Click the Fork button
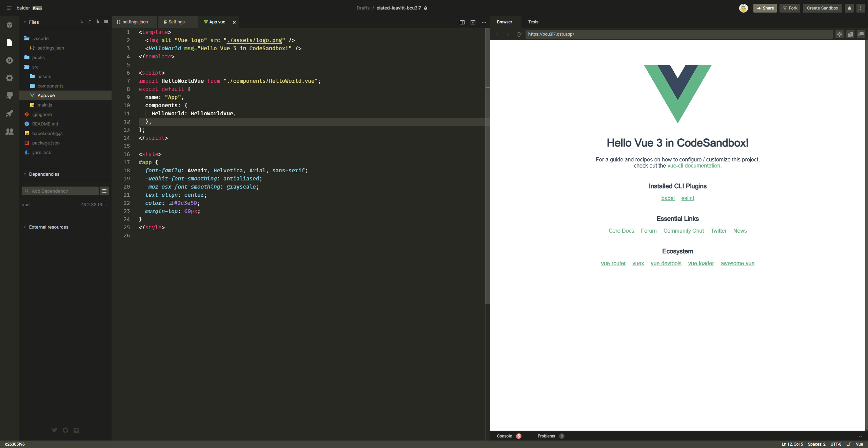The width and height of the screenshot is (868, 448). coord(790,8)
